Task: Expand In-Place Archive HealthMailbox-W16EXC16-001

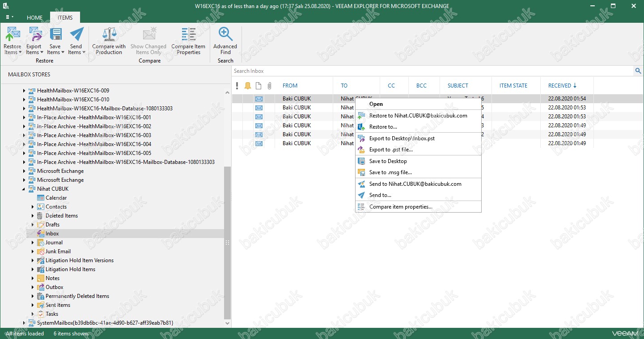Action: tap(24, 117)
